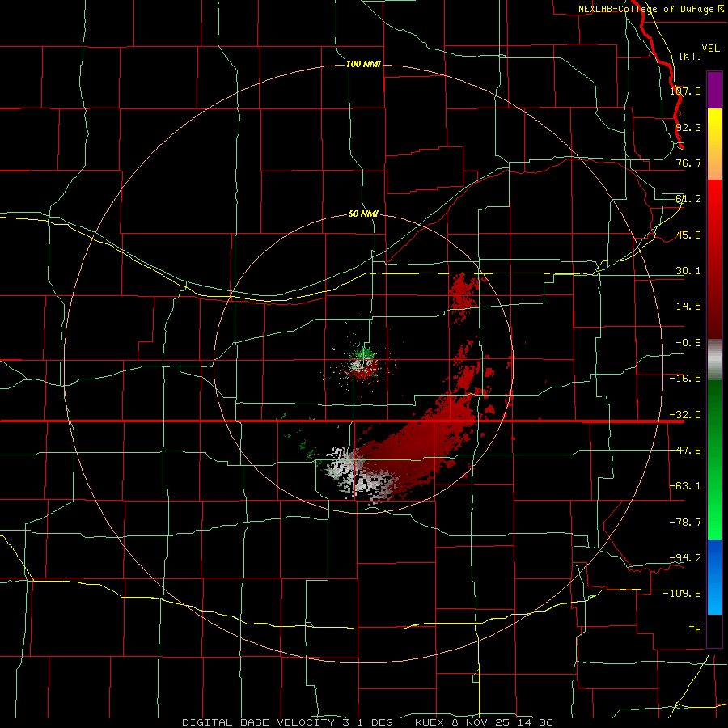
Task: Click the -78.7 velocity scale value
Action: click(685, 523)
